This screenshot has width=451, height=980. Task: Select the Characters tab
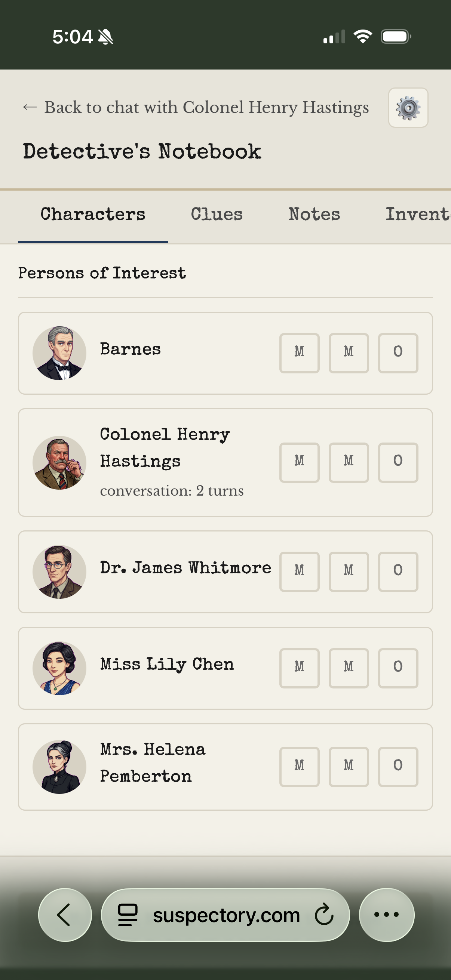tap(93, 215)
